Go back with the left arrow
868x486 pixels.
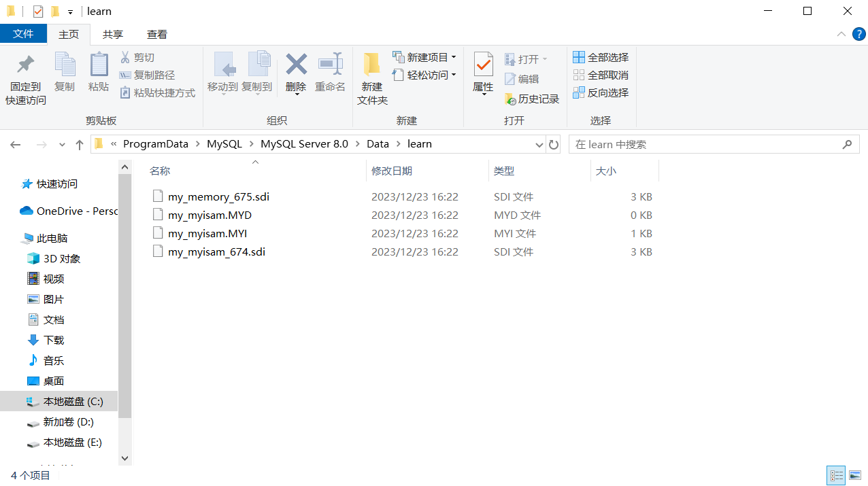[x=16, y=145]
